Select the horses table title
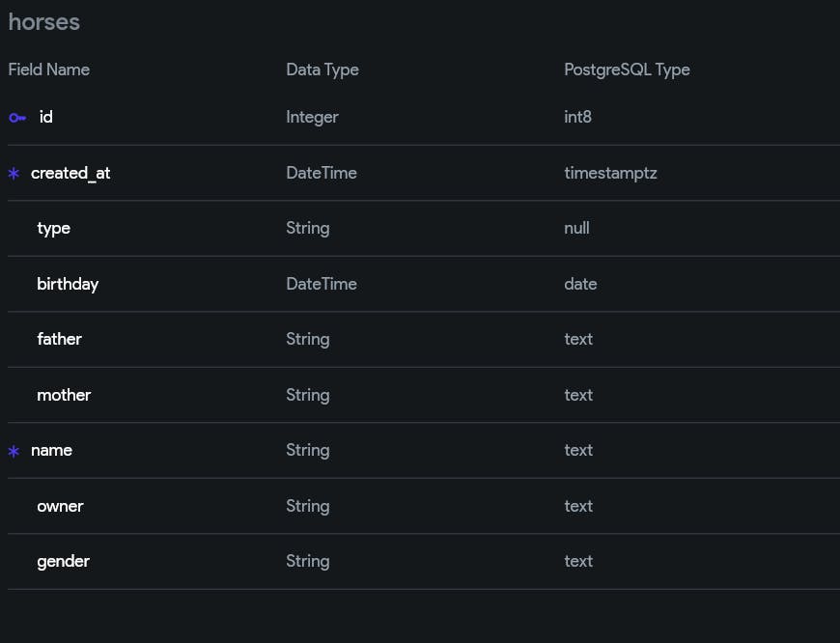Screen dimensions: 840x643 point(44,22)
